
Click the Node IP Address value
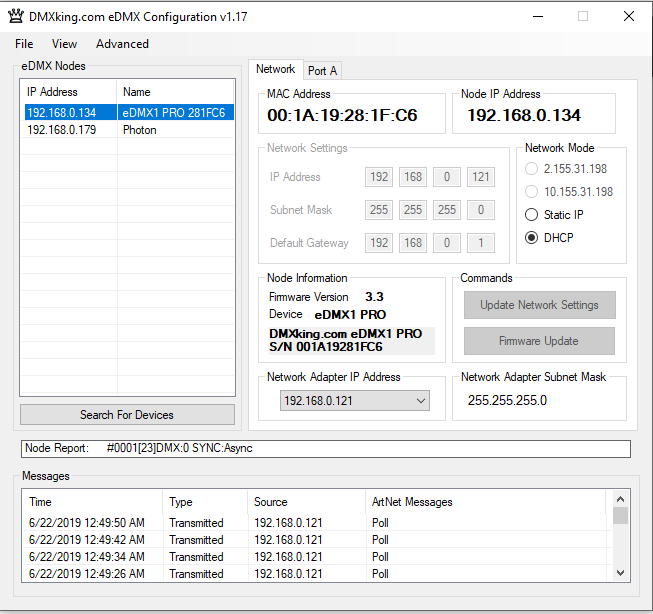pyautogui.click(x=524, y=115)
